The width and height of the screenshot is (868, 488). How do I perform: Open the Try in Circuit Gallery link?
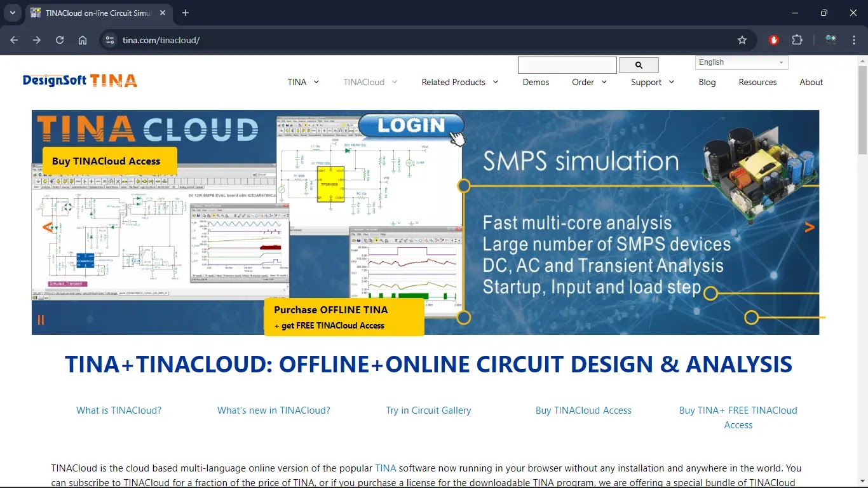click(428, 410)
